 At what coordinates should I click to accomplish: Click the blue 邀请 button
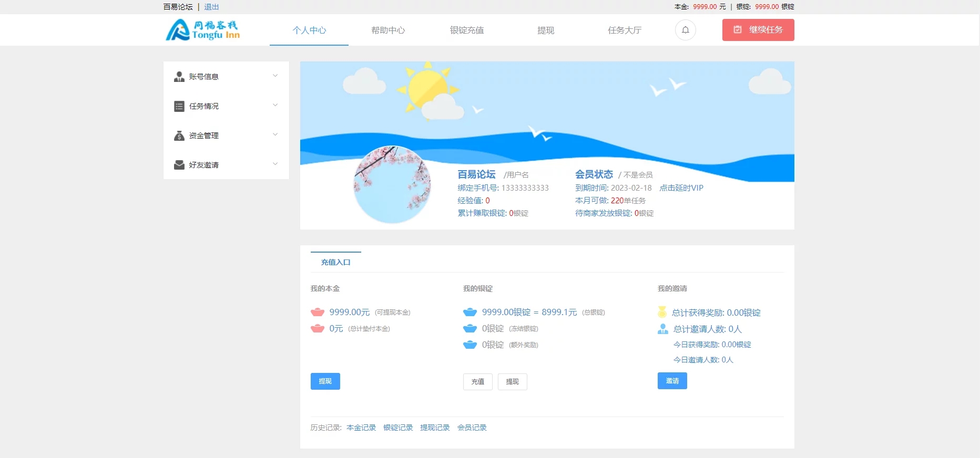[x=672, y=381]
